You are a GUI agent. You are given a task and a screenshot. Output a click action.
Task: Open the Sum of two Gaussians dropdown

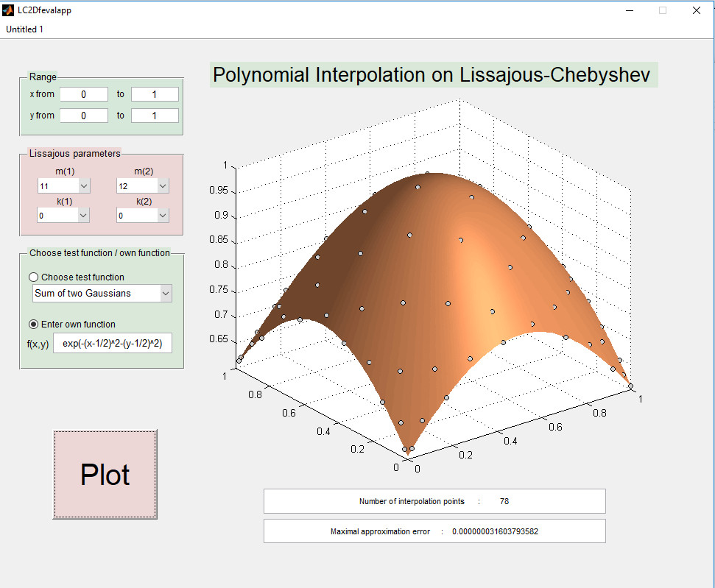102,293
